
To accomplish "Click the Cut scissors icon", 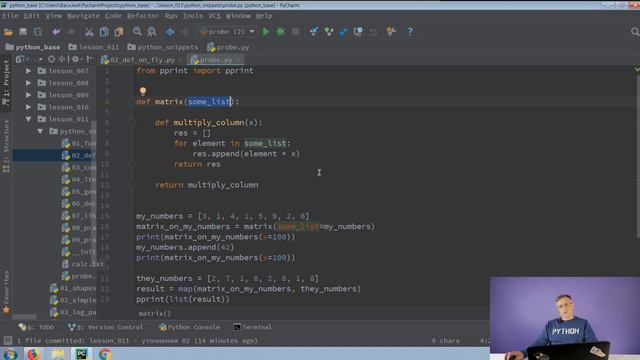I will point(89,32).
